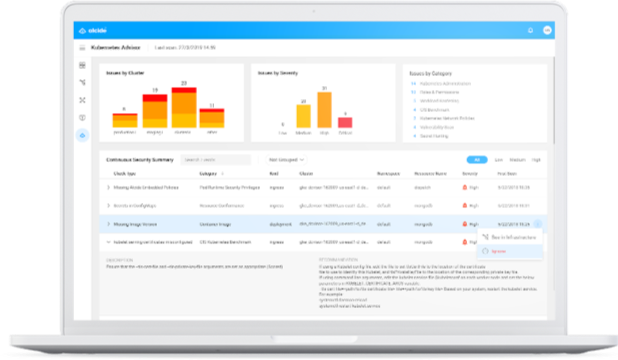Click the dispatch resource name cell

[423, 187]
